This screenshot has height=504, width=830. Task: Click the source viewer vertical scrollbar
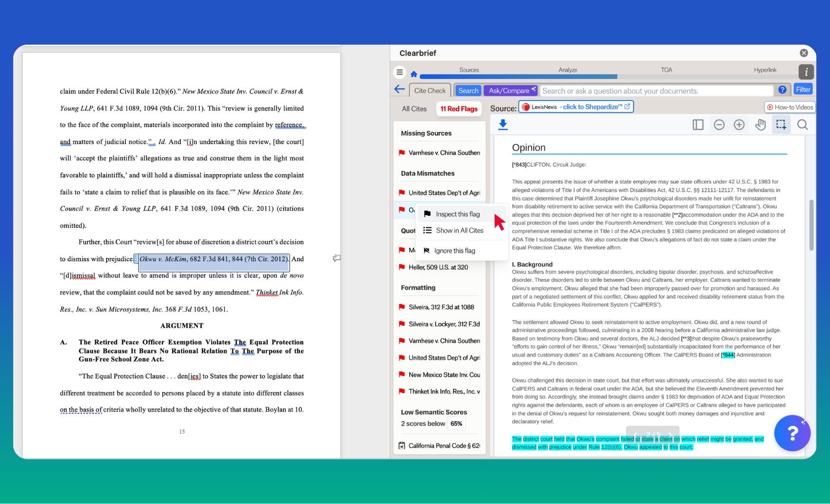812,225
